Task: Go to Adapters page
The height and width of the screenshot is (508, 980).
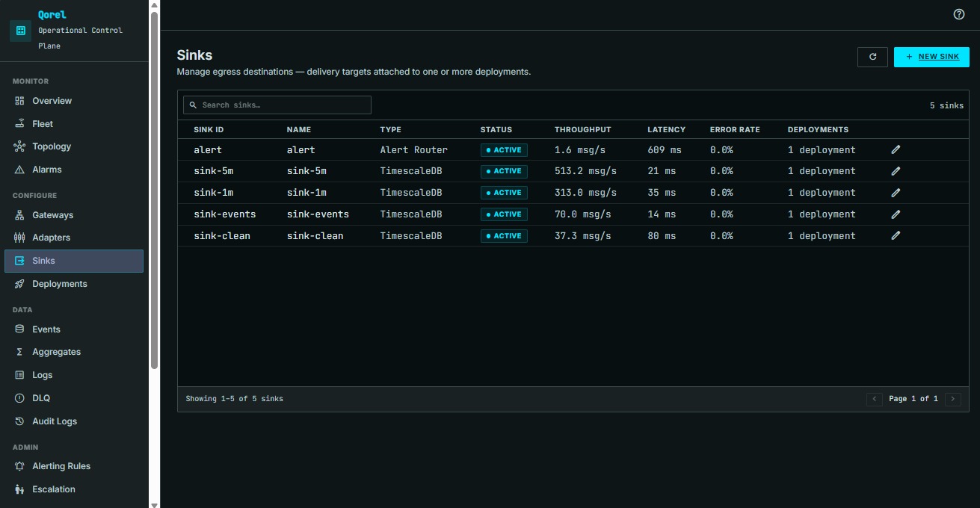Action: [x=74, y=238]
